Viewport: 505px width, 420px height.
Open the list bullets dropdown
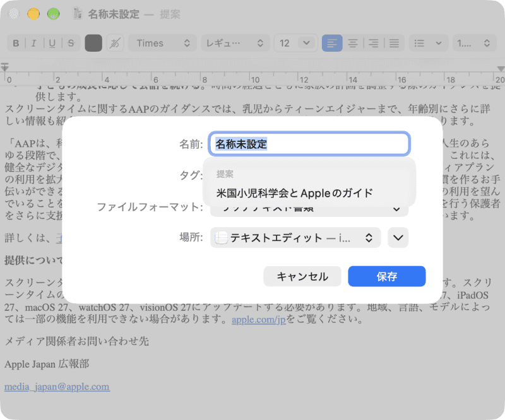click(x=429, y=43)
